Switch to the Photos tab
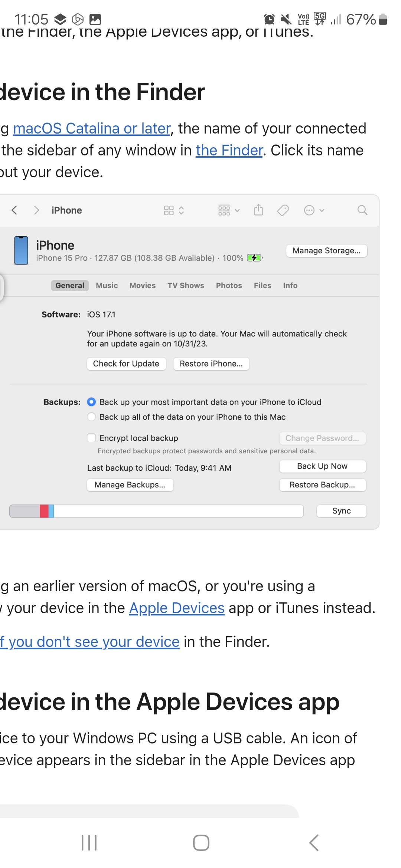Screen dimensions: 401x868 [x=229, y=286]
